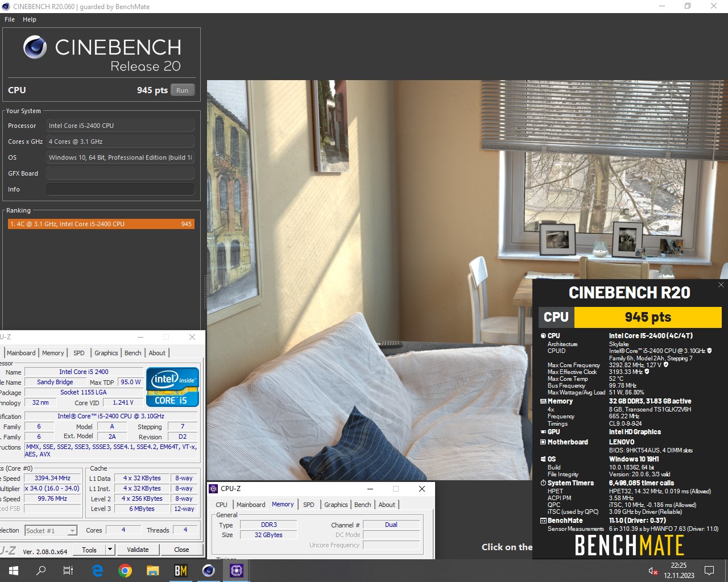
Task: Click the 32 GBytes memory size value
Action: [x=268, y=535]
